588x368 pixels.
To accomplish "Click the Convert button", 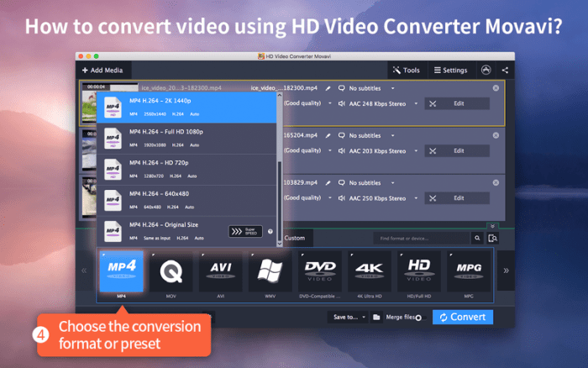I will [x=463, y=317].
